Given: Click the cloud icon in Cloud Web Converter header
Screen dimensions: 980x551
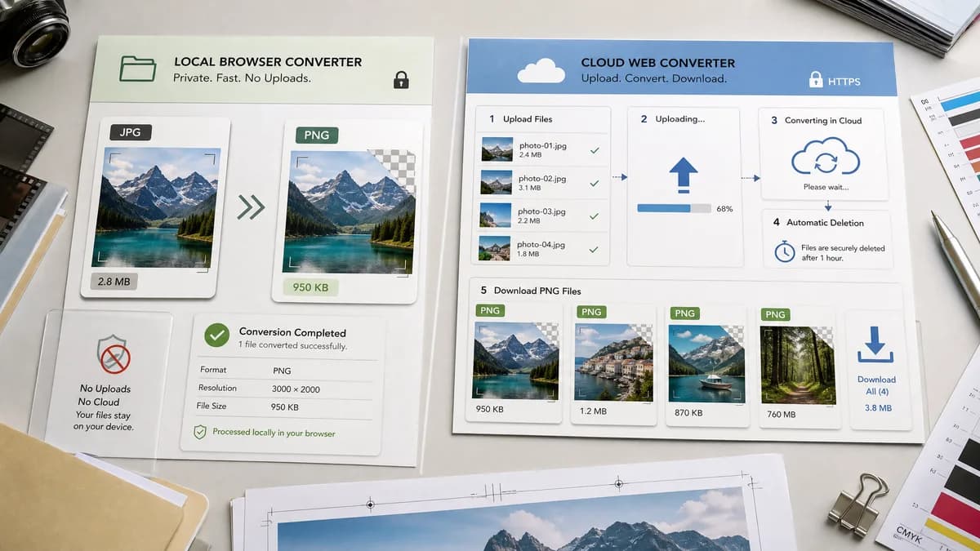Looking at the screenshot, I should coord(541,71).
